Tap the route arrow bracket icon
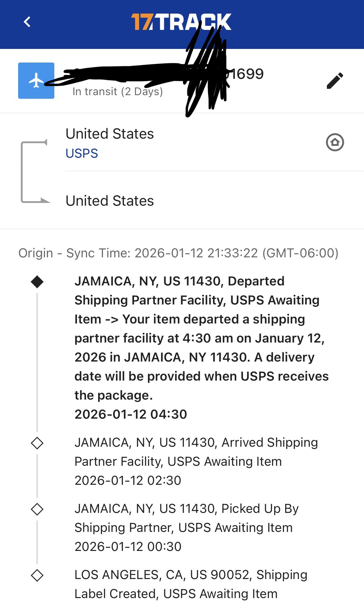 point(34,172)
